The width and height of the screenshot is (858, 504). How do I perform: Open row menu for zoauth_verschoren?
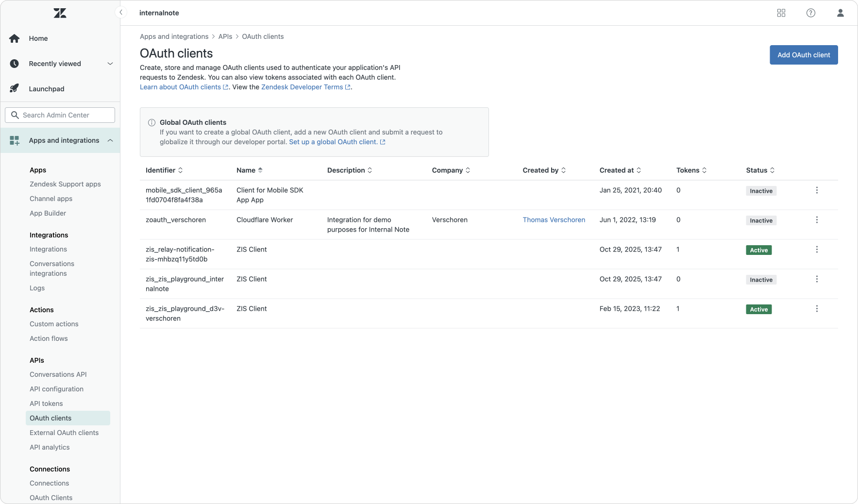(x=817, y=220)
